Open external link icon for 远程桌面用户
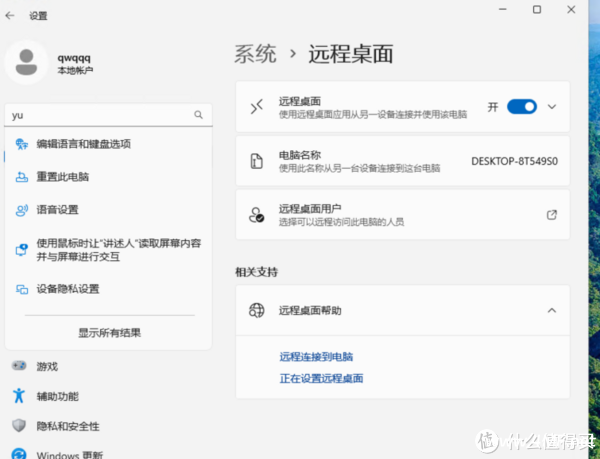This screenshot has height=459, width=600. click(x=551, y=214)
